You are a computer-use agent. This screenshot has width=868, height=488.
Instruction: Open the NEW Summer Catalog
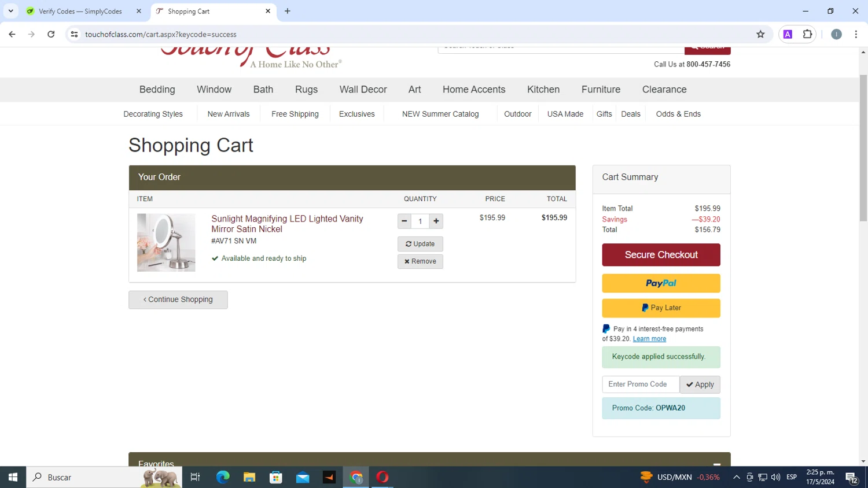pyautogui.click(x=440, y=114)
